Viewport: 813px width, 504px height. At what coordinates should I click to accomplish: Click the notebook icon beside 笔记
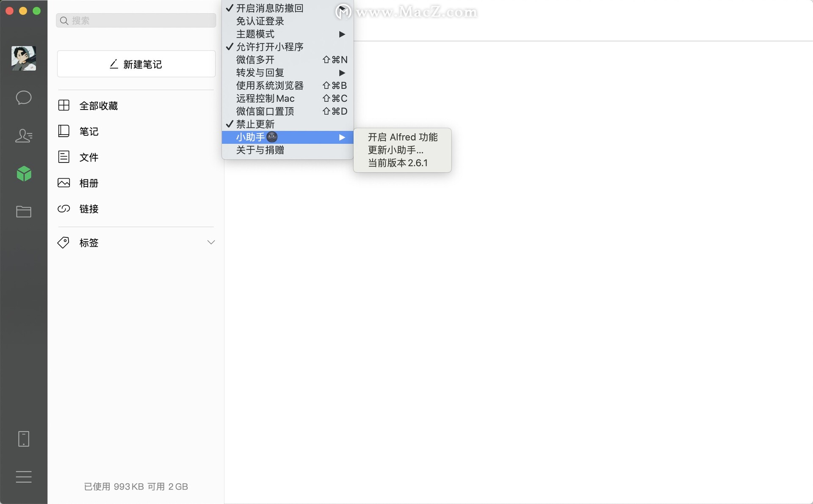[x=64, y=131]
